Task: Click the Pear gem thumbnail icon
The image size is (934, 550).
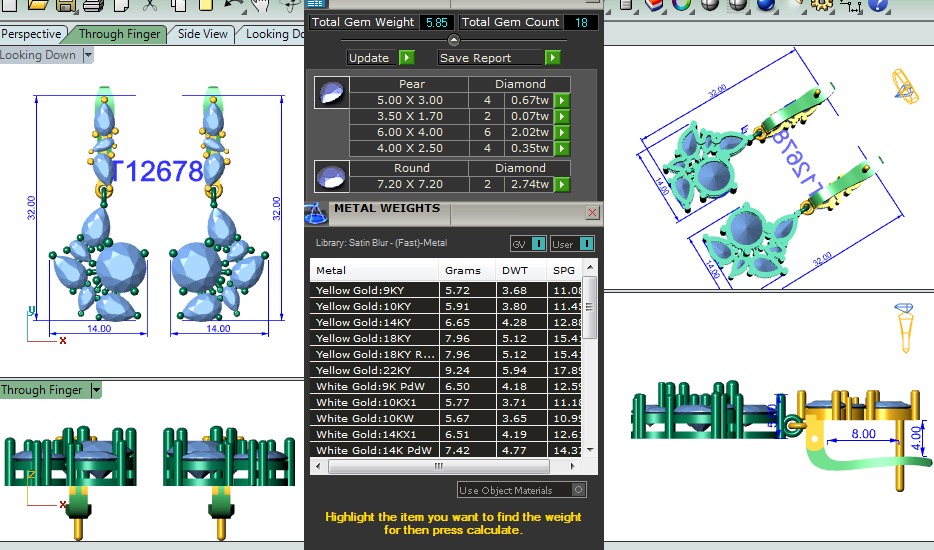Action: point(331,92)
